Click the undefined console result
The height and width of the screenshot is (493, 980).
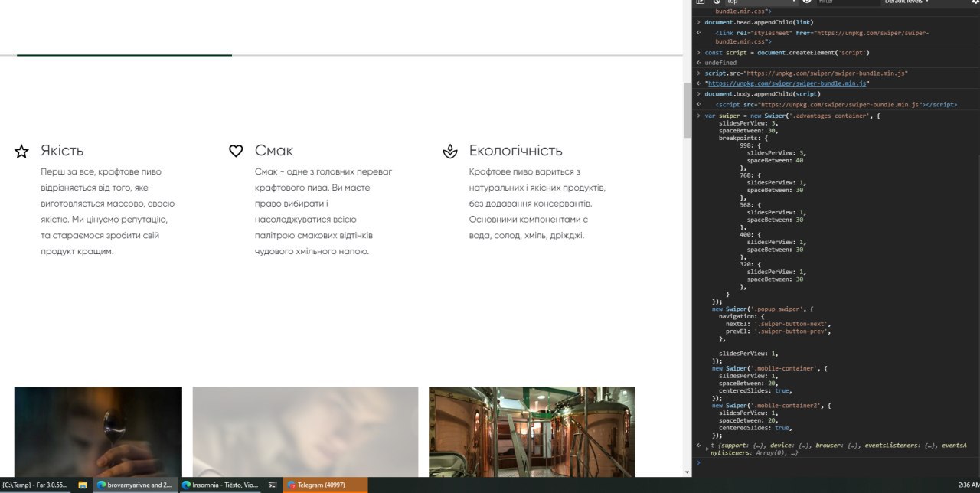click(720, 63)
